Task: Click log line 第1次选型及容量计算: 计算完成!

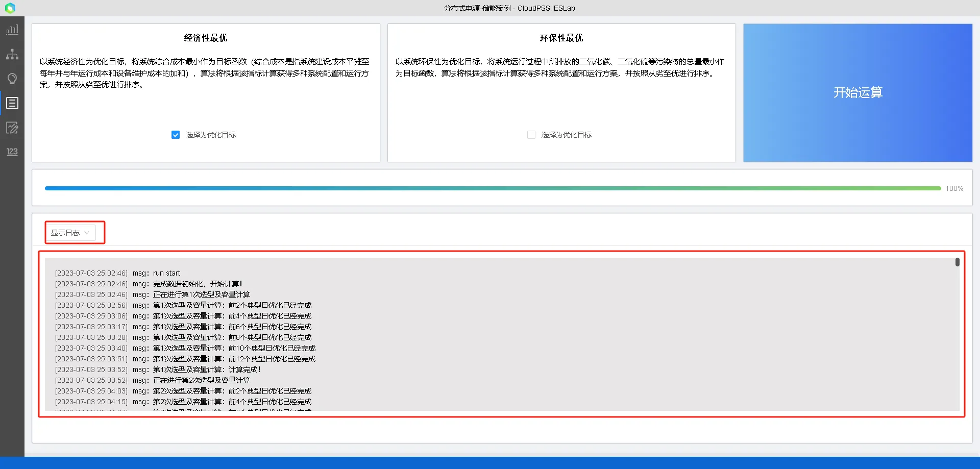Action: coord(158,369)
